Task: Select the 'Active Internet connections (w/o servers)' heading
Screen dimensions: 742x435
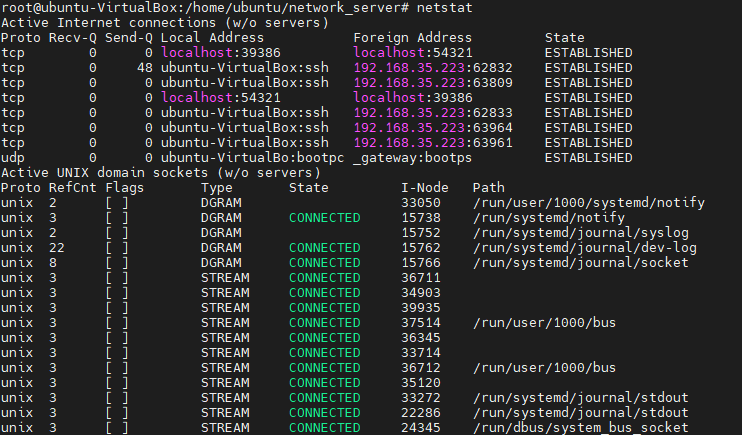Action: click(x=164, y=23)
